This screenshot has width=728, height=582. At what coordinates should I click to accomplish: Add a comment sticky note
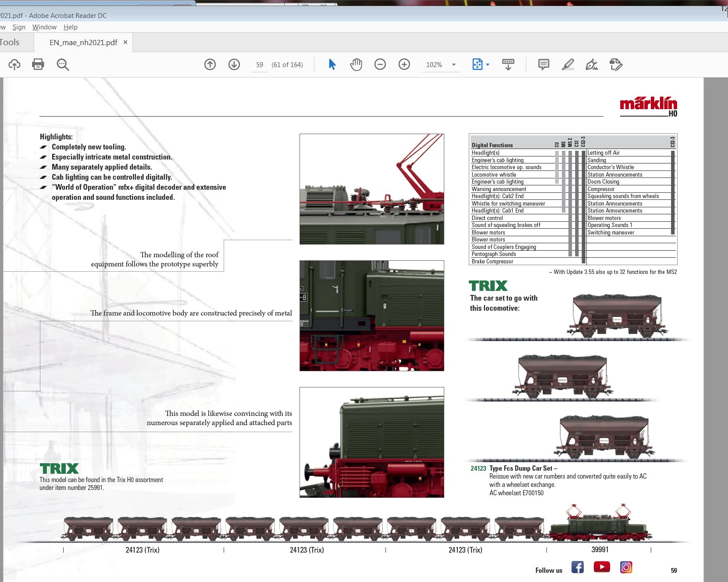coord(543,64)
